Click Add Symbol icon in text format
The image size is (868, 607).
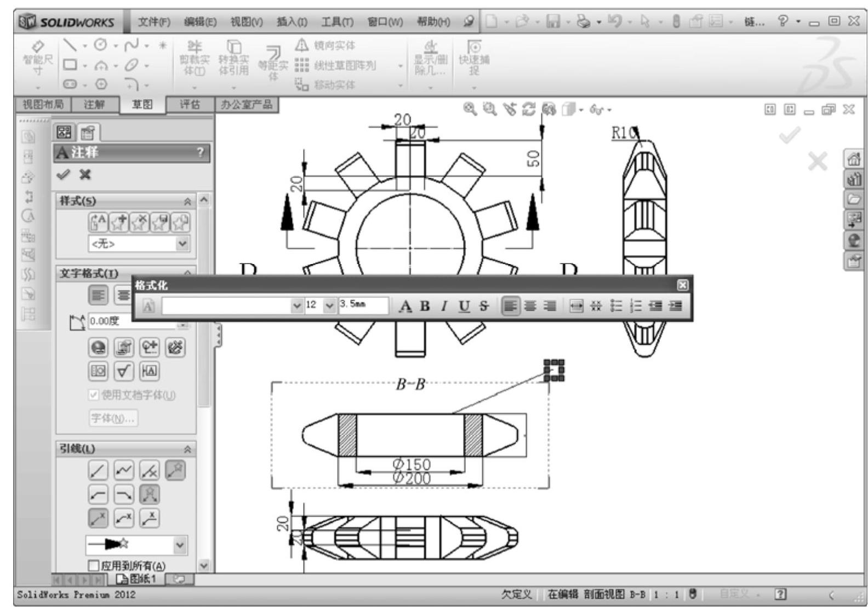[x=150, y=347]
